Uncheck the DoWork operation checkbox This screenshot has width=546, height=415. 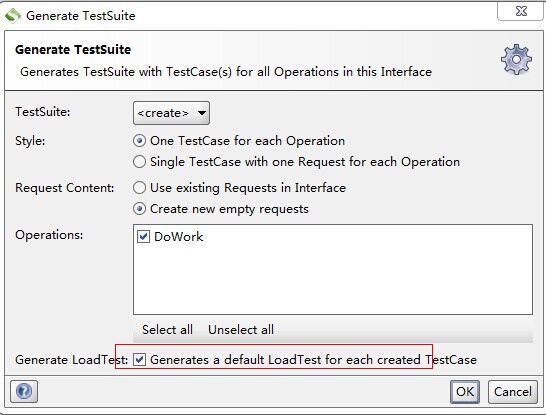click(143, 236)
